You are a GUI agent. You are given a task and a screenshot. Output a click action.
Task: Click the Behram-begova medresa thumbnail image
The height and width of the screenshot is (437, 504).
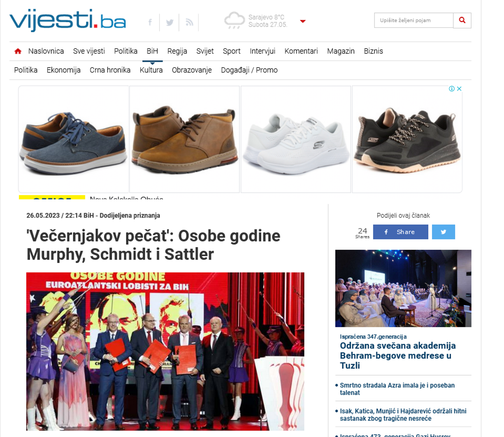pos(403,288)
